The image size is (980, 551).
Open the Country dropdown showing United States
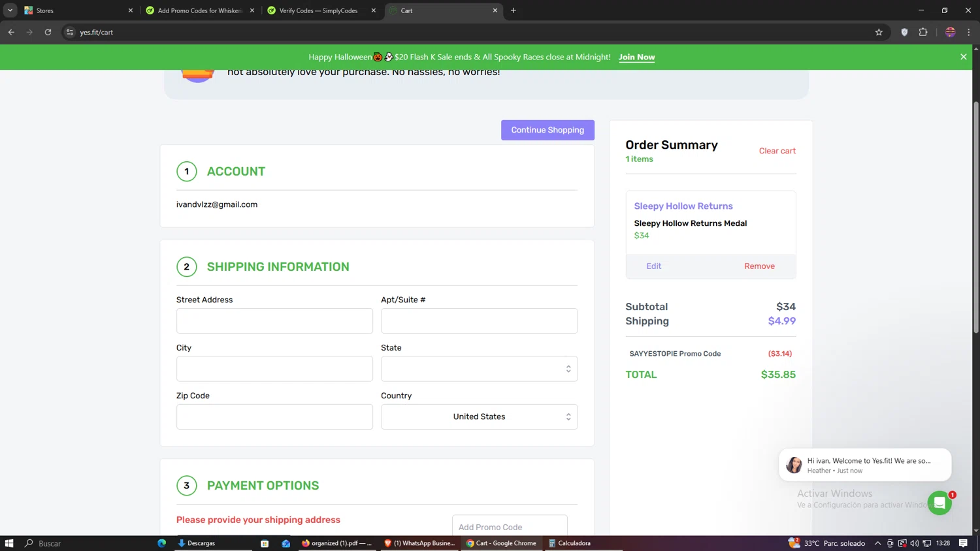[479, 417]
